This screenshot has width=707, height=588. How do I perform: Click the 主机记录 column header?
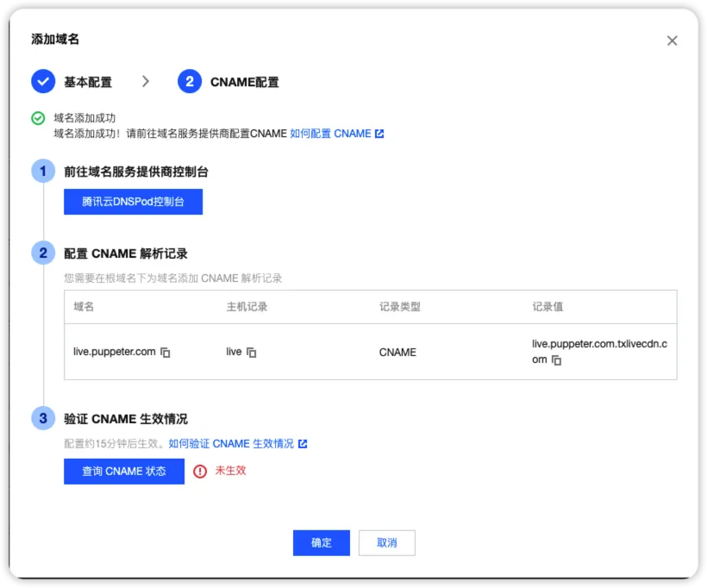(x=247, y=307)
